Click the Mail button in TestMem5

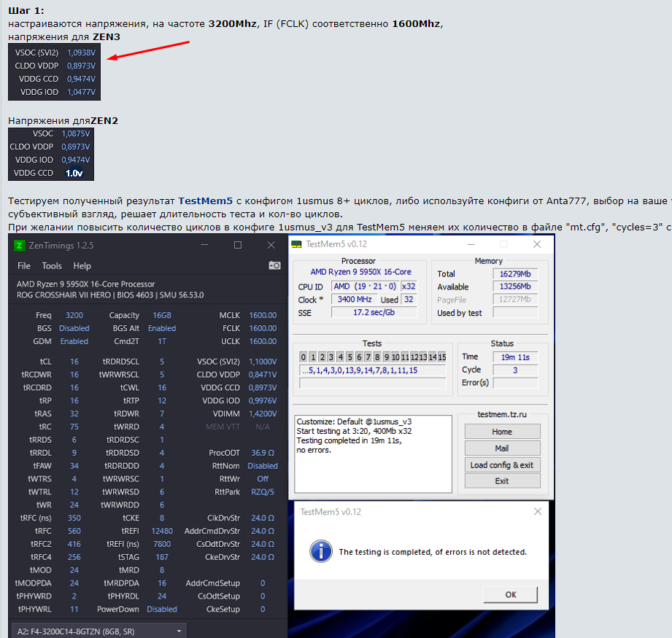click(x=502, y=448)
